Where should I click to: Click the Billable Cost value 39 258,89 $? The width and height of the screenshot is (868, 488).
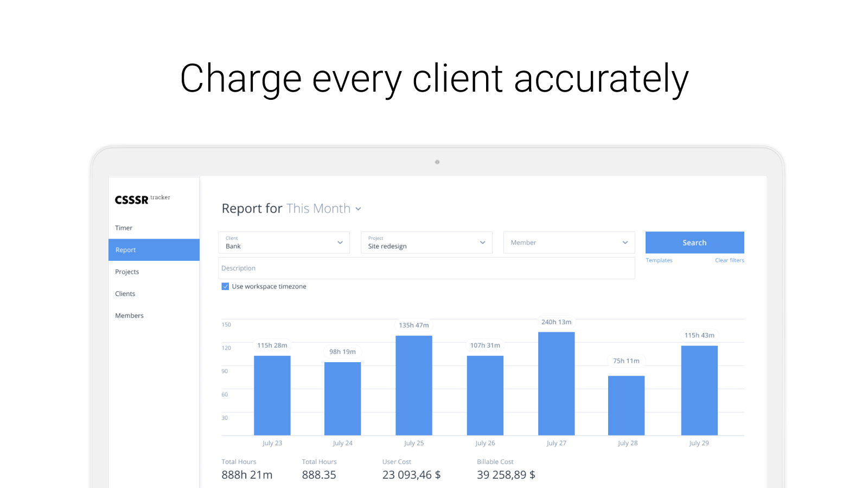tap(506, 475)
